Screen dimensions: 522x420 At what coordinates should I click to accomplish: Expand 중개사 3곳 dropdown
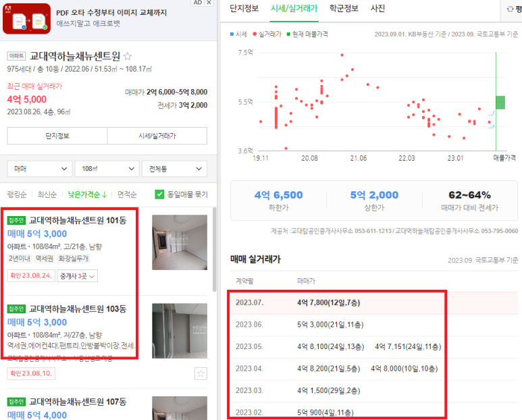coord(77,276)
